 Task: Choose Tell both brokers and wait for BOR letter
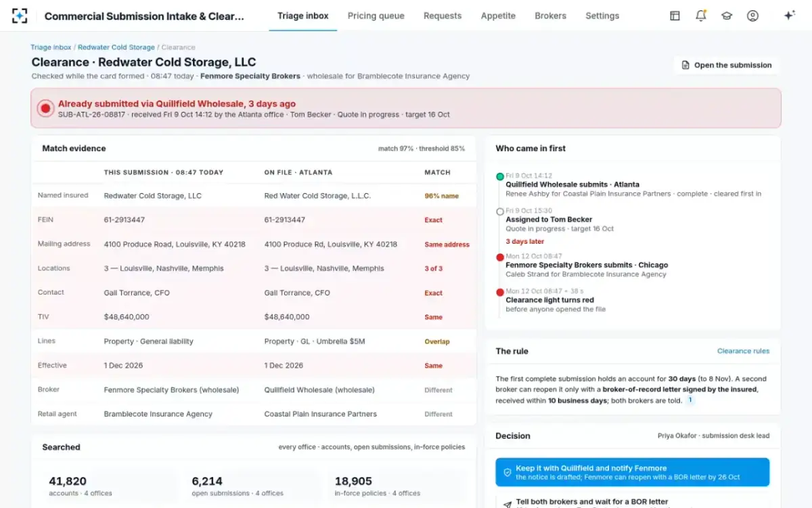click(633, 502)
